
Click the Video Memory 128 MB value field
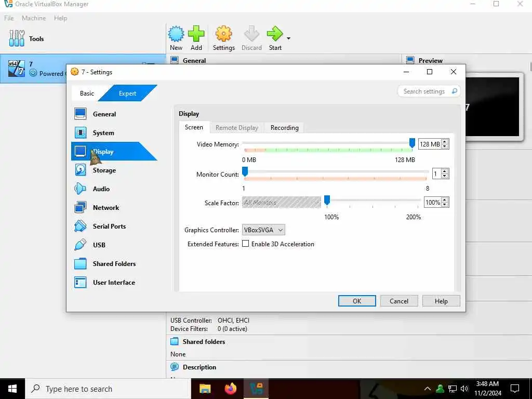[x=430, y=144]
